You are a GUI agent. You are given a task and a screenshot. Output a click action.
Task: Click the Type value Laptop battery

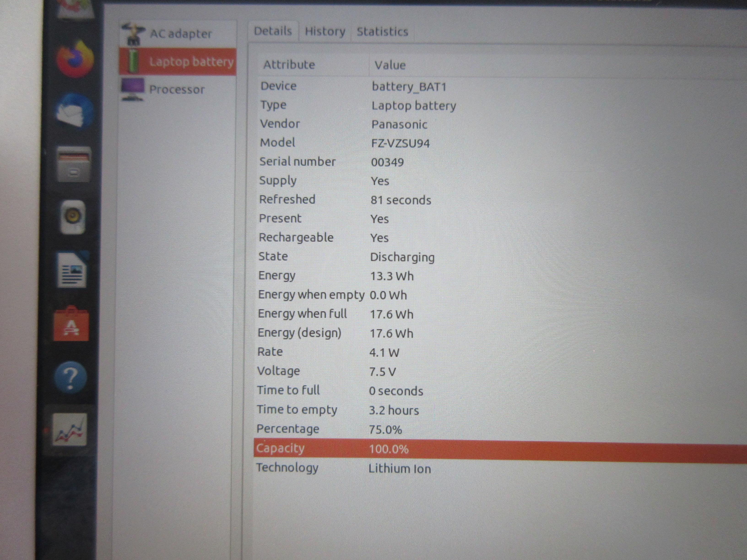coord(414,106)
